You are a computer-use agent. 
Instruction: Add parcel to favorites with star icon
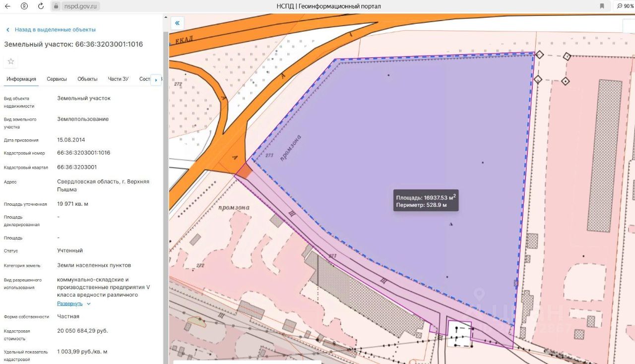pos(11,61)
